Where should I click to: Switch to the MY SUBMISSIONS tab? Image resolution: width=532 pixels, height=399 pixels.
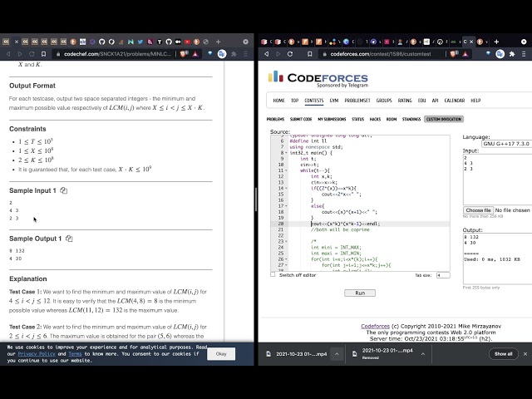(332, 119)
